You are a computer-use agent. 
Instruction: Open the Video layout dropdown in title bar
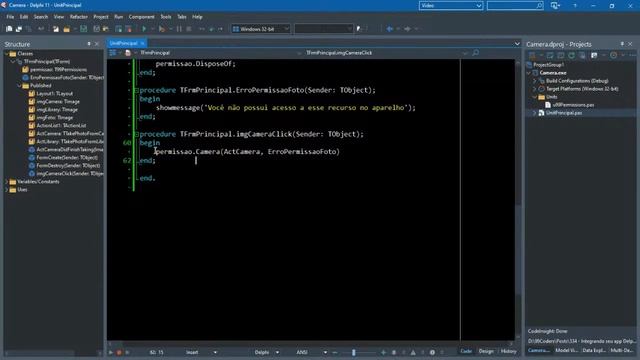(x=479, y=5)
